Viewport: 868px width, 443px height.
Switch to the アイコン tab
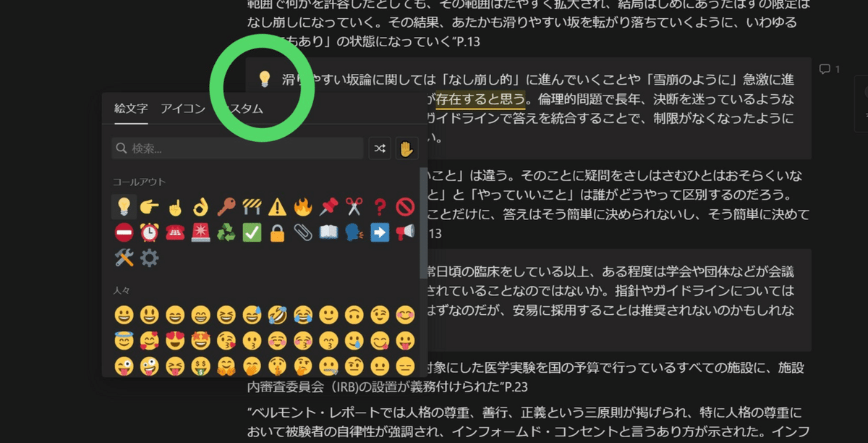(x=182, y=109)
